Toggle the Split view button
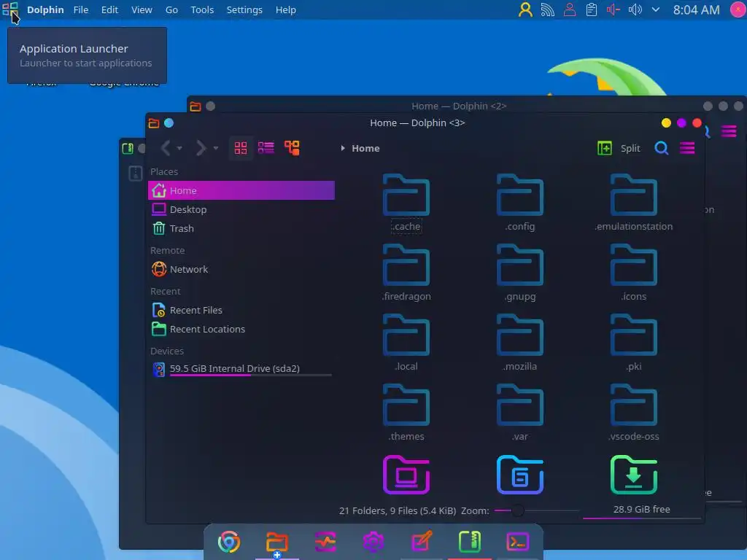Screen dimensions: 747x560 pos(619,148)
